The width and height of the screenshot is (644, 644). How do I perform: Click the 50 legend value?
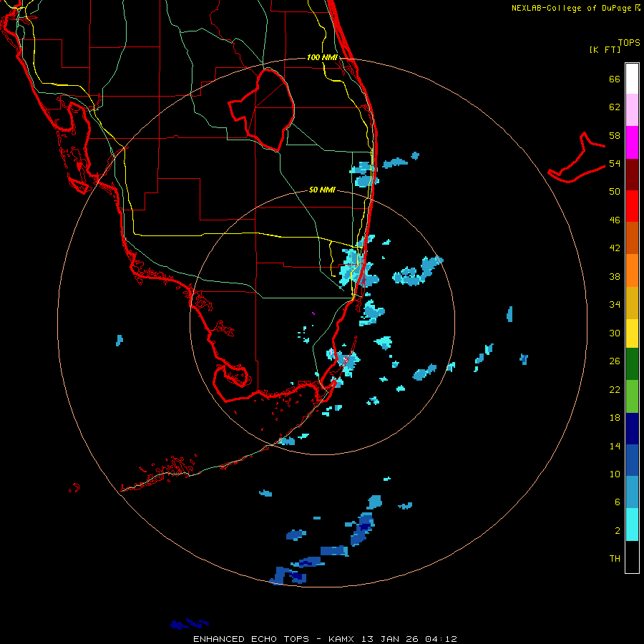click(615, 192)
